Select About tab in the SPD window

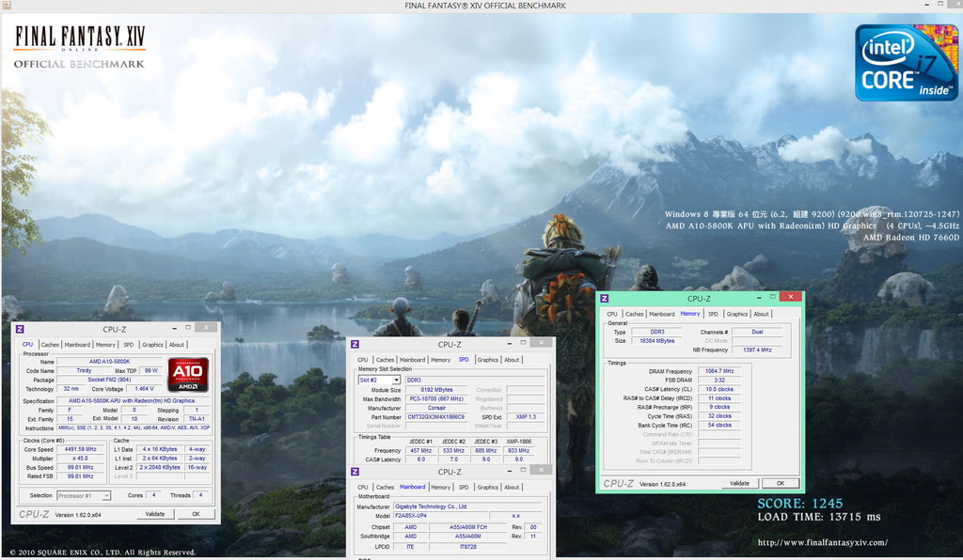512,360
